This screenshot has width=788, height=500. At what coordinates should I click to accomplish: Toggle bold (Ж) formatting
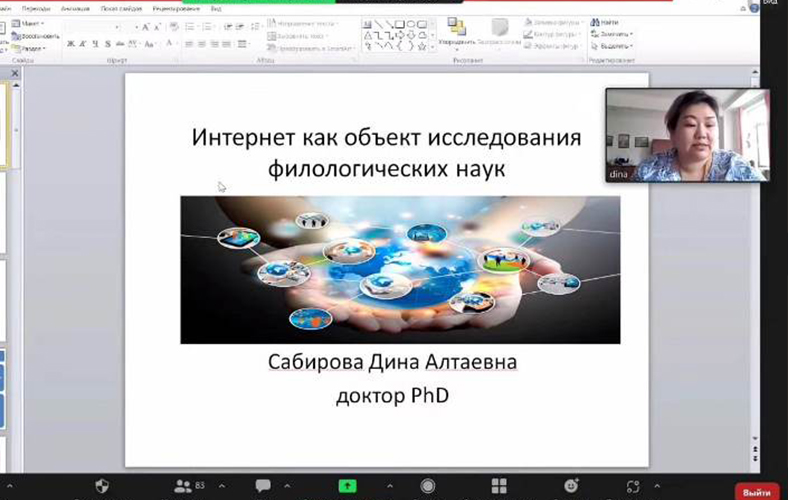[70, 44]
